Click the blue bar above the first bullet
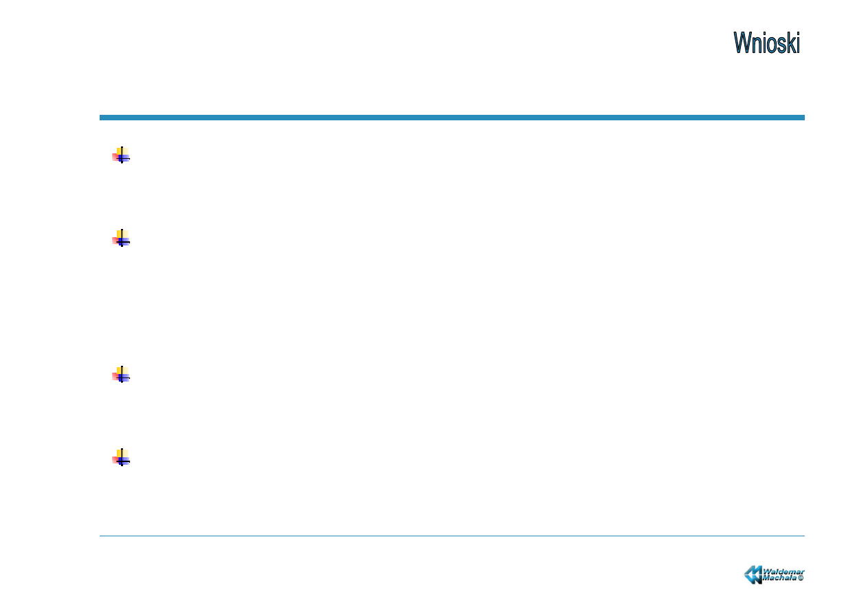The height and width of the screenshot is (614, 868). tap(452, 118)
